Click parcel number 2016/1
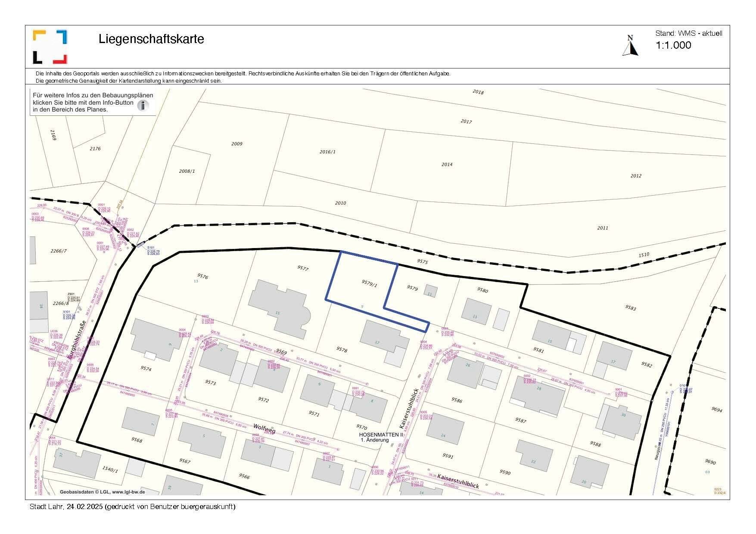The width and height of the screenshot is (756, 534). tap(327, 152)
